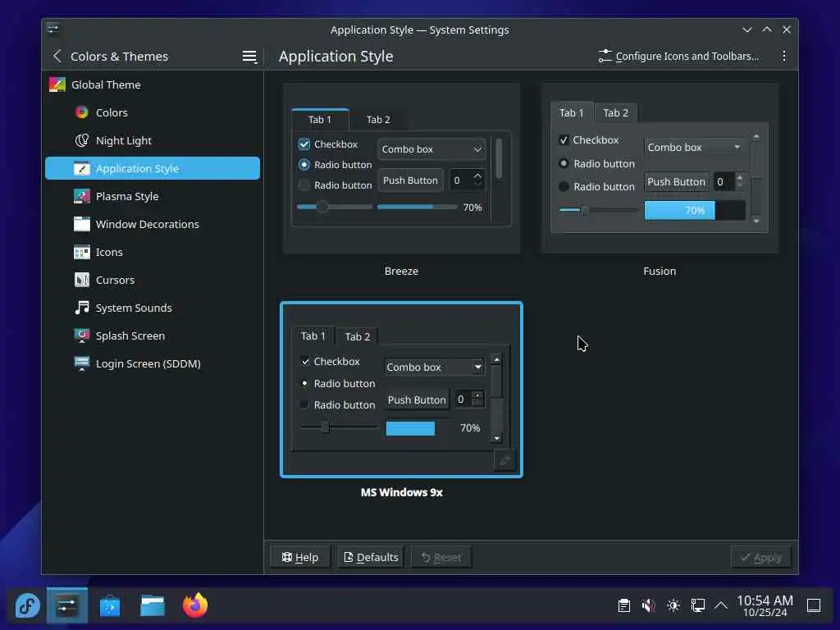The height and width of the screenshot is (630, 840).
Task: Click the Plasma Style icon
Action: tap(81, 196)
